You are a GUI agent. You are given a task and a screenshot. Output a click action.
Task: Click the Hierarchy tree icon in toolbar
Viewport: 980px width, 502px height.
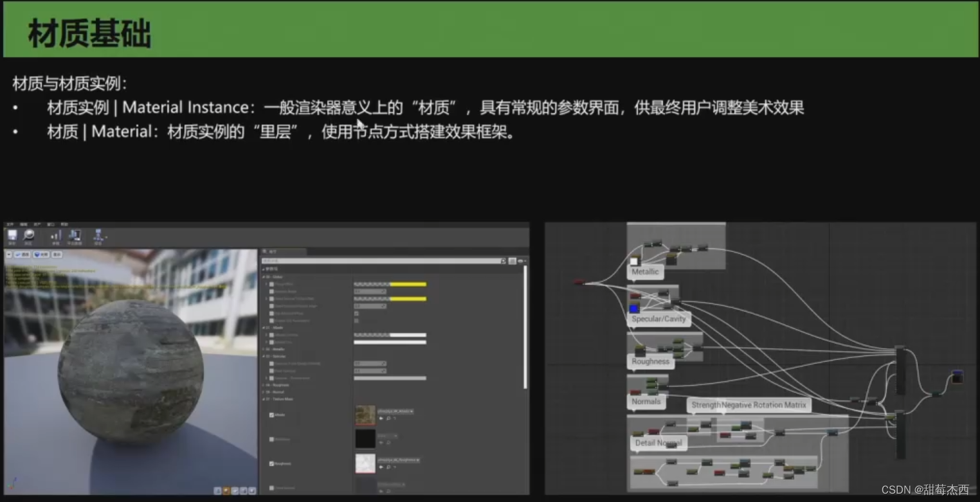click(98, 235)
